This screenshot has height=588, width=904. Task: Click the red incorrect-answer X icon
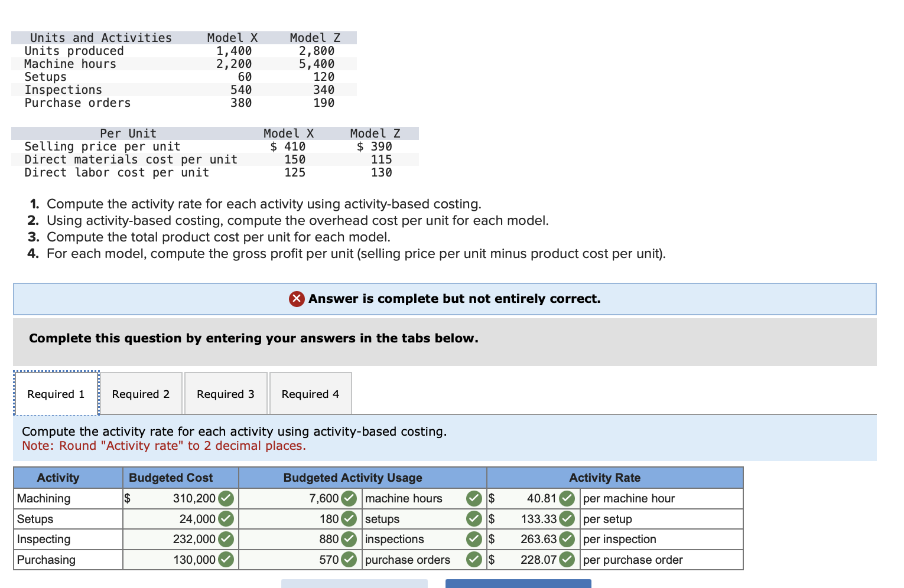(x=297, y=299)
